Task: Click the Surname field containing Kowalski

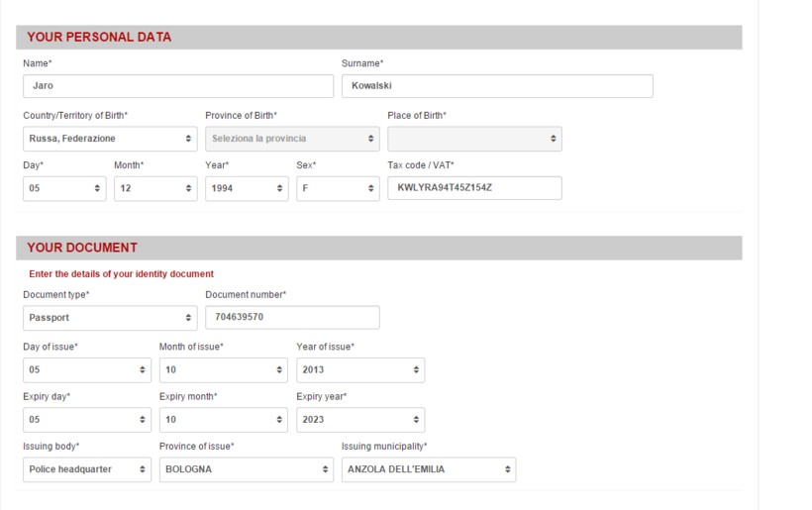Action: click(x=496, y=86)
